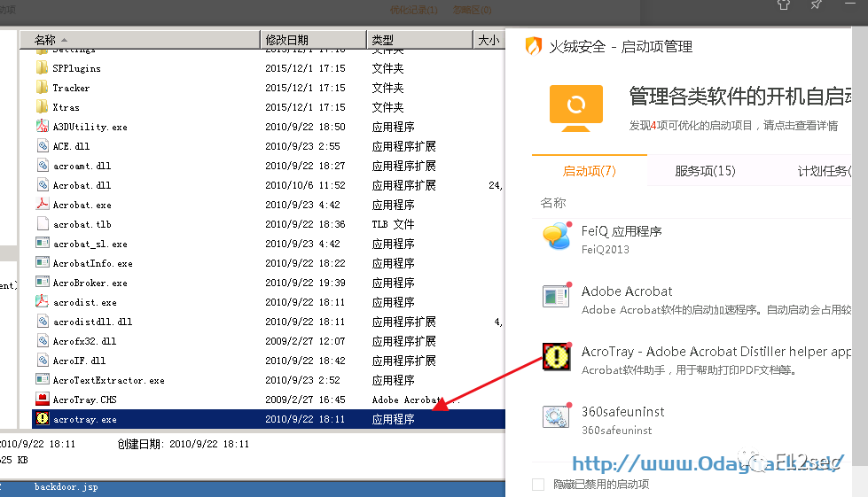
Task: Click the TLB 文件 type cell
Action: [393, 224]
